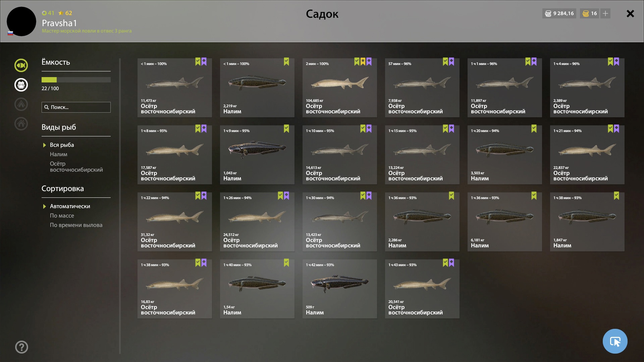The image size is (644, 362).
Task: Filter fish list by Налим
Action: pyautogui.click(x=59, y=154)
